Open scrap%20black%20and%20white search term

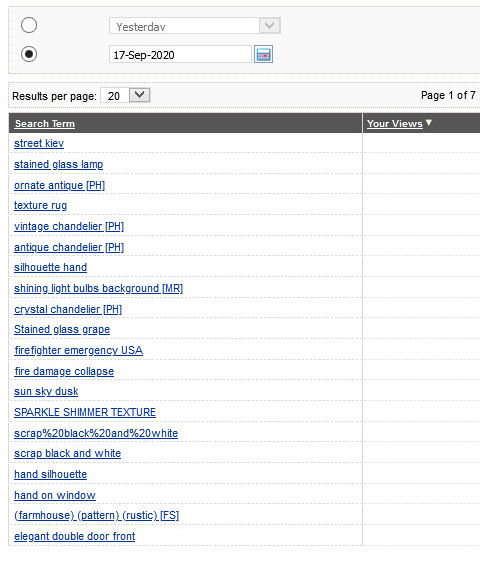(96, 433)
